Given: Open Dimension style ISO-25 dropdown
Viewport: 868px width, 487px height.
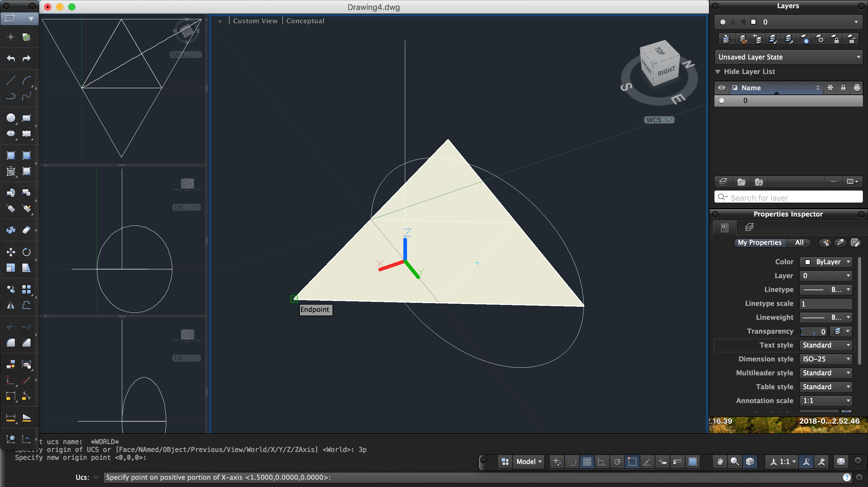Looking at the screenshot, I should click(826, 359).
